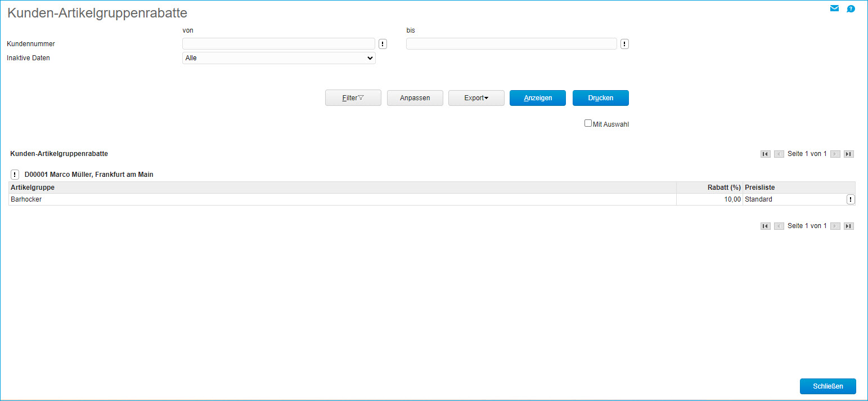Click the Drucken button
Screen dimensions: 868x401
pyautogui.click(x=601, y=98)
